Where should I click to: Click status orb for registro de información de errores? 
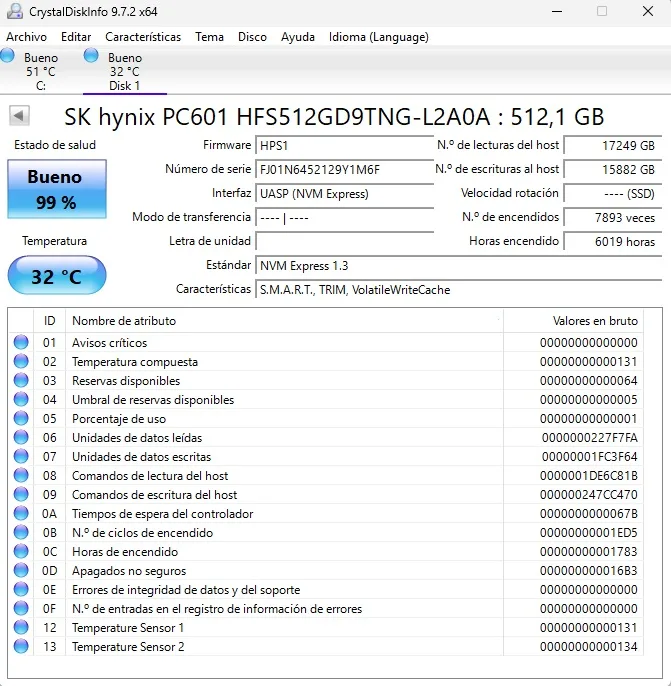point(21,608)
